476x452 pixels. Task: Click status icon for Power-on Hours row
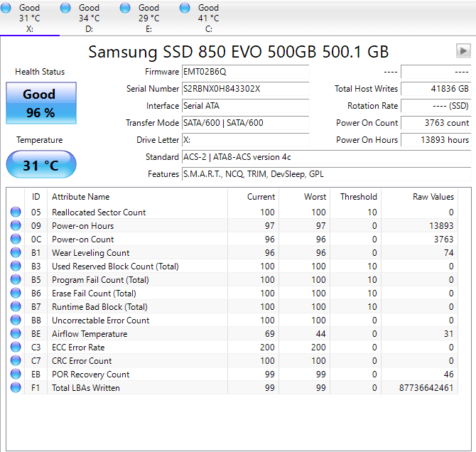pyautogui.click(x=16, y=225)
